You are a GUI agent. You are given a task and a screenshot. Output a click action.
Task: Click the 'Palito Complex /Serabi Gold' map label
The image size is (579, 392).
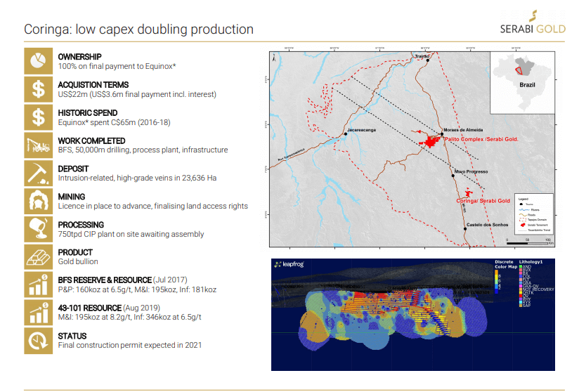(x=481, y=139)
